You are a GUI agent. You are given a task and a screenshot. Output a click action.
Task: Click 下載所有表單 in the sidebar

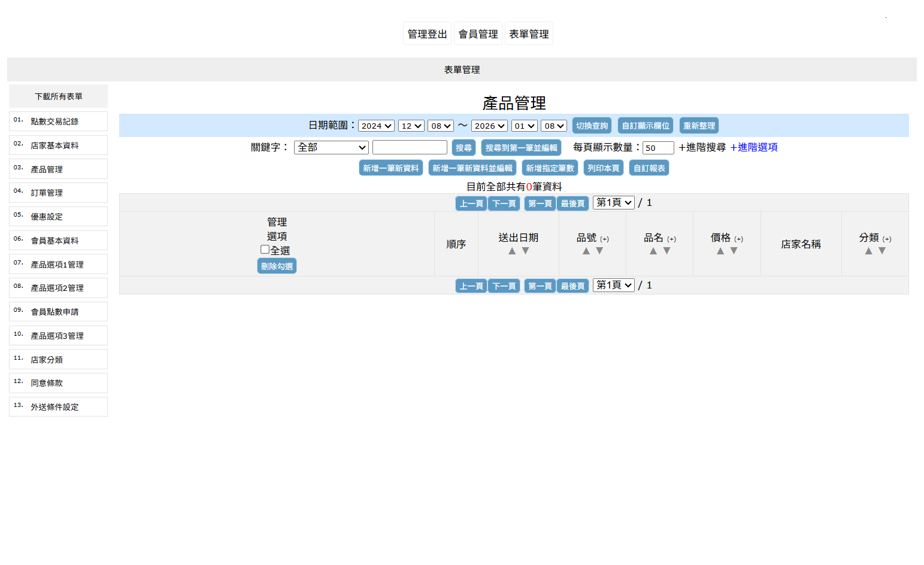click(x=58, y=96)
